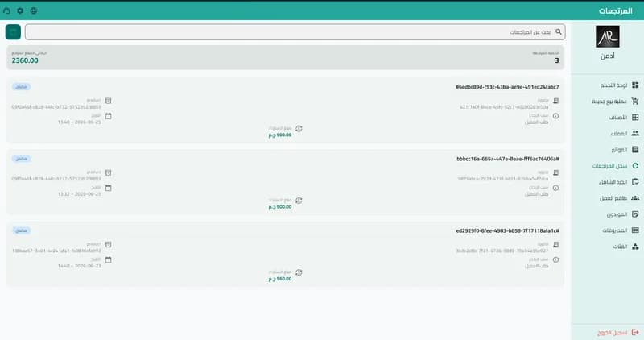Screen dimensions: 644x340
Task: Start a new sale via the cart icon
Action: 635,102
